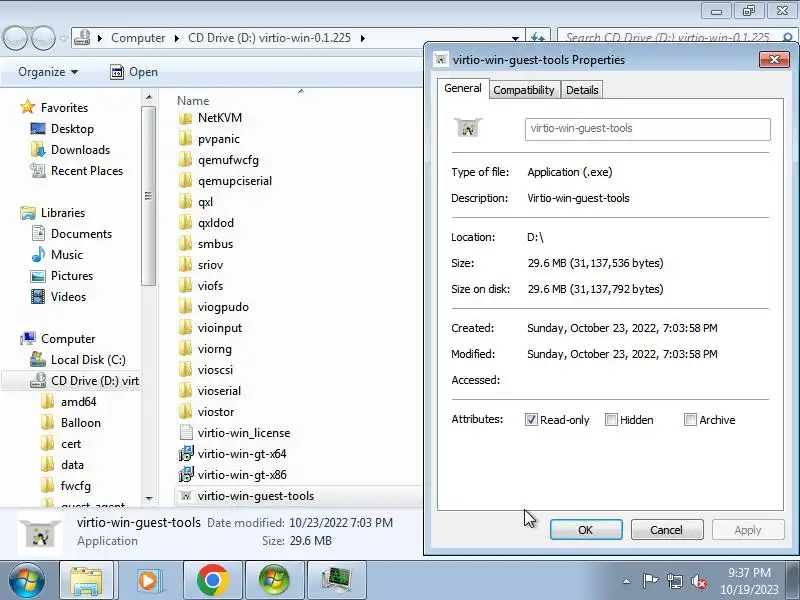Click the NetKVM folder icon

(x=186, y=118)
